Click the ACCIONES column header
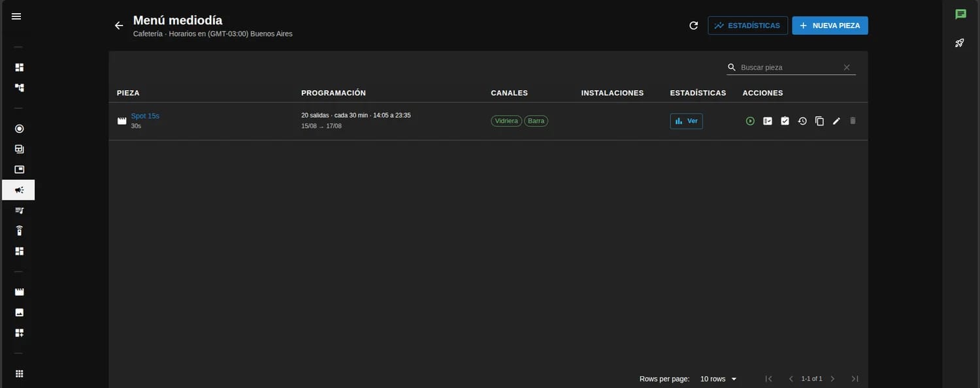The image size is (980, 388). tap(762, 93)
